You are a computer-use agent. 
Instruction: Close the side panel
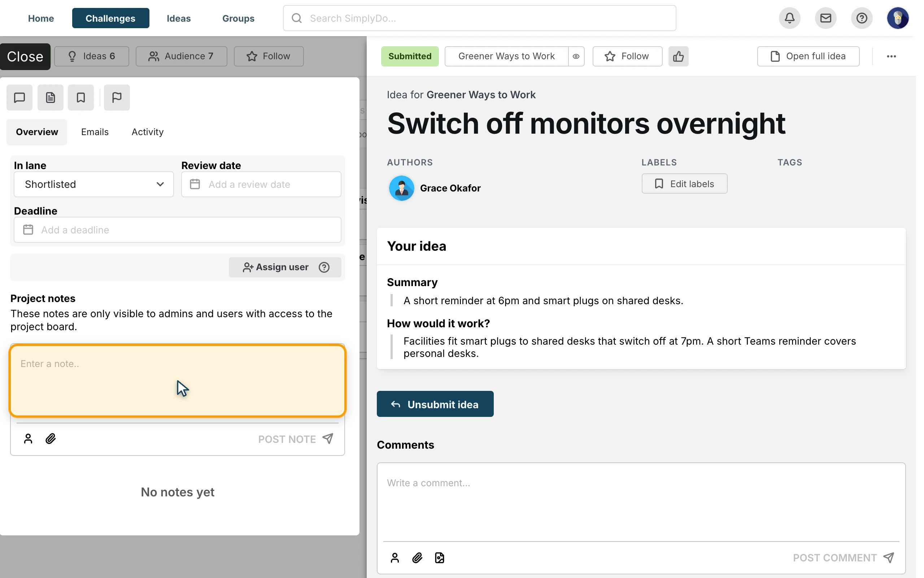(25, 57)
